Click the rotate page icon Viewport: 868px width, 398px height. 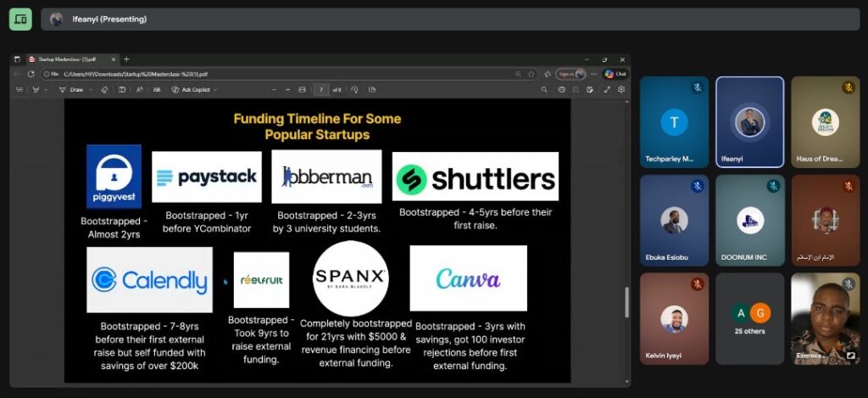point(353,89)
